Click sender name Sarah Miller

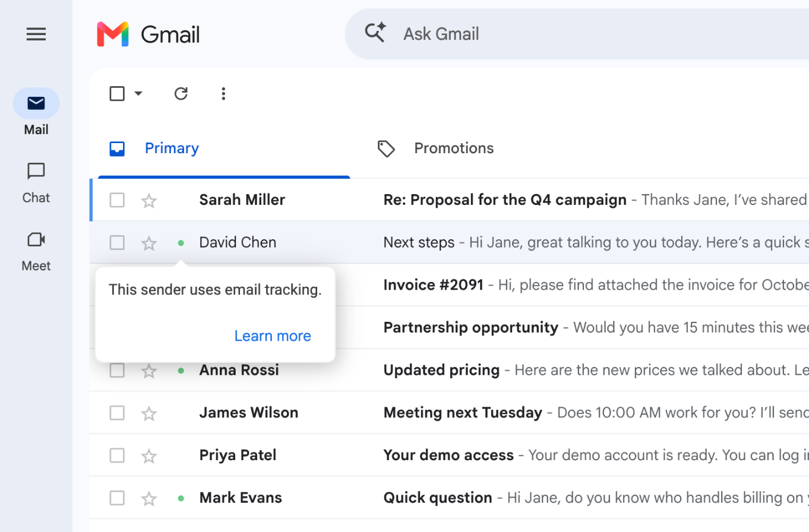pyautogui.click(x=242, y=200)
